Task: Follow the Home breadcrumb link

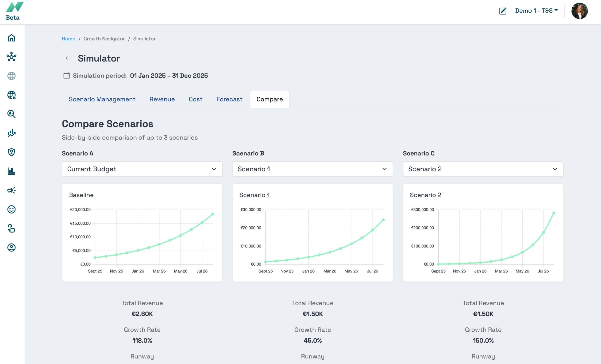Action: (x=68, y=39)
